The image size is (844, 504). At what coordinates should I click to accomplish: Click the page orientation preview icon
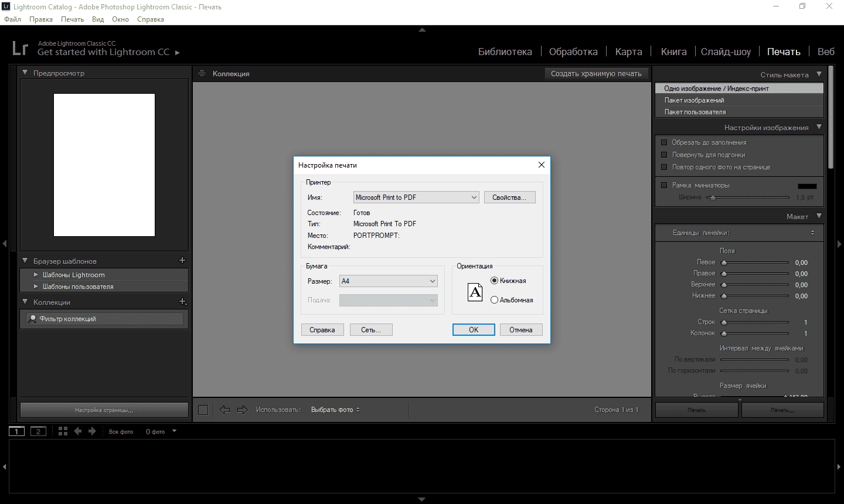pos(475,291)
